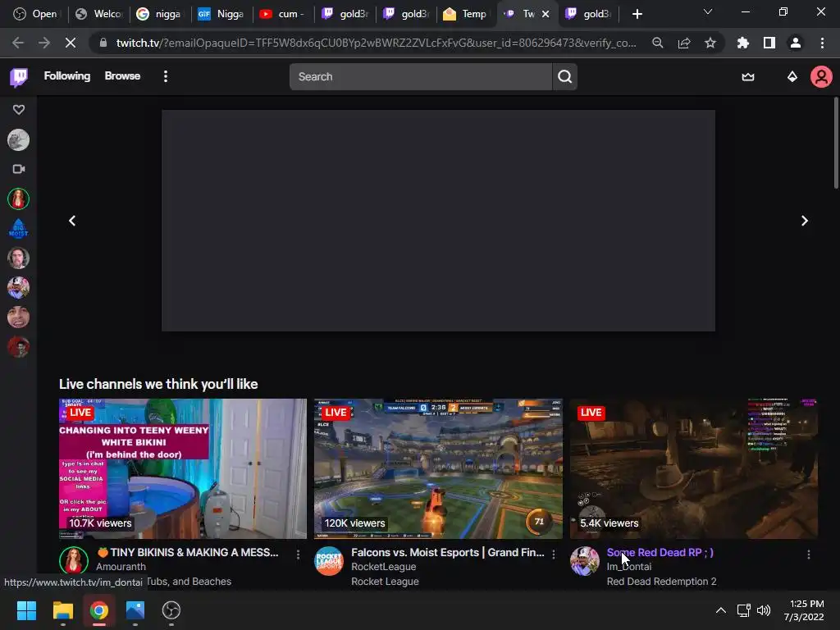
Task: Open Red Dead Redemption 2 category link
Action: pos(662,582)
